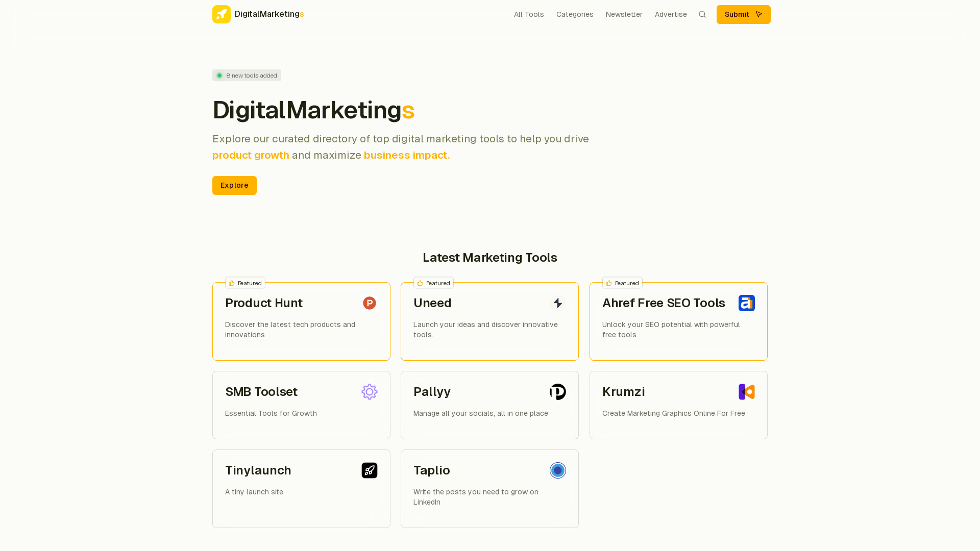Open the Product Hunt card title
Viewport: 980px width, 551px height.
coord(264,303)
